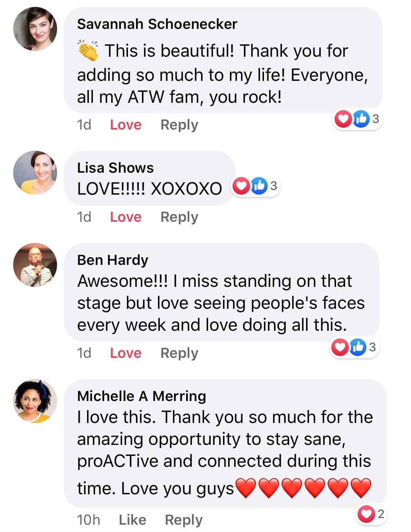
Task: Open Michelle A Merring's profile picture
Action: [35, 401]
